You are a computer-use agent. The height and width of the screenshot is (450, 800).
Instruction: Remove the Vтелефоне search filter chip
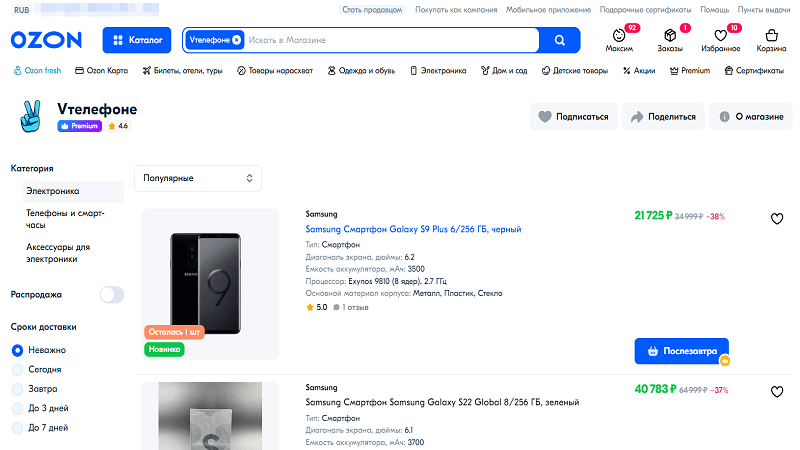pyautogui.click(x=237, y=40)
